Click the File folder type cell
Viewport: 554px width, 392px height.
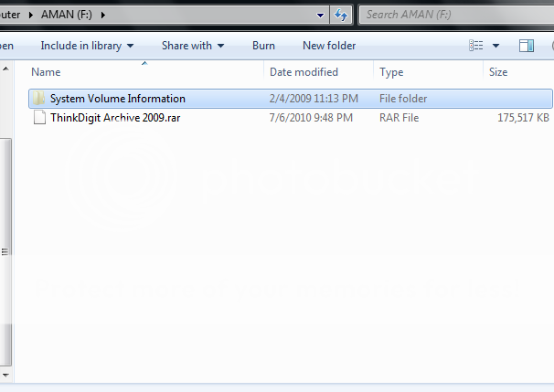403,99
